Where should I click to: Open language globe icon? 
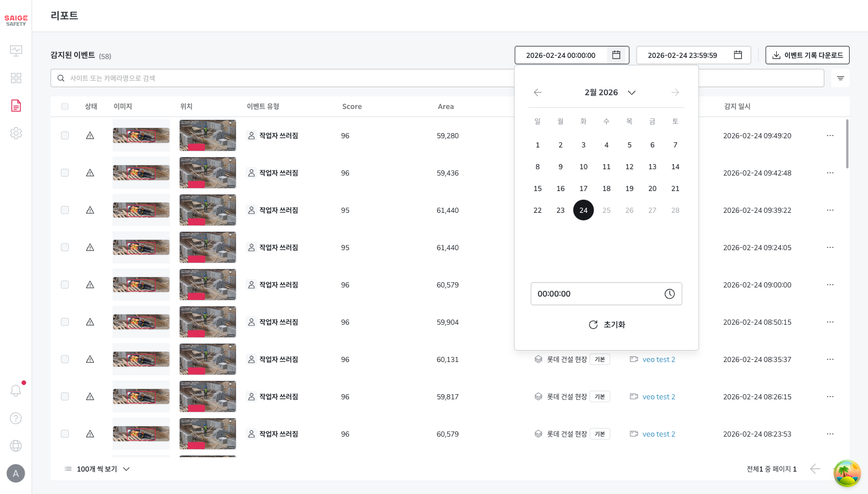[x=16, y=446]
